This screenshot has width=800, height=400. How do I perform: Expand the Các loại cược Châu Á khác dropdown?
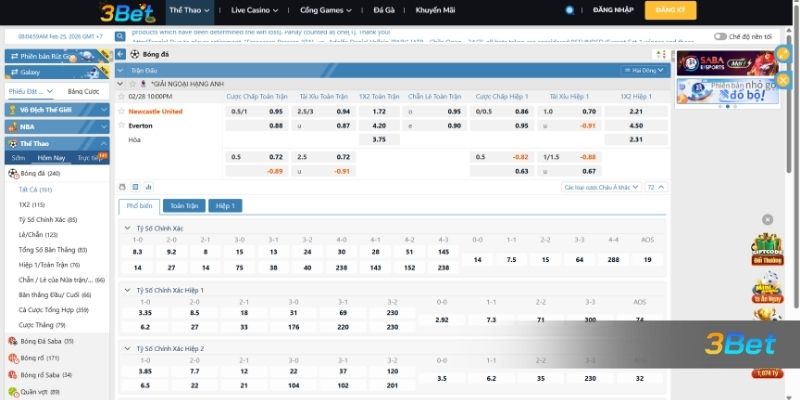[x=601, y=187]
